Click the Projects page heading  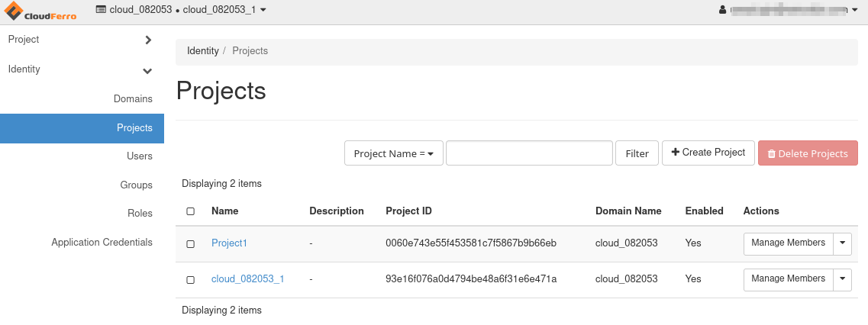(221, 91)
